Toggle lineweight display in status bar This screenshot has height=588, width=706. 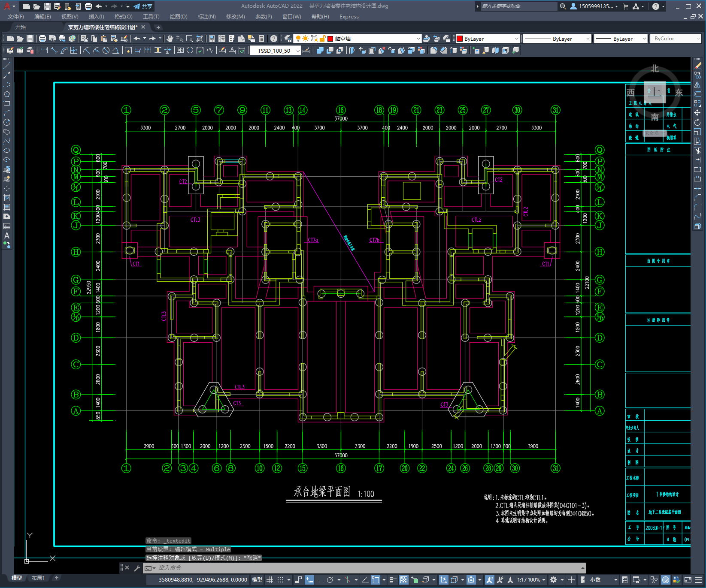point(393,580)
